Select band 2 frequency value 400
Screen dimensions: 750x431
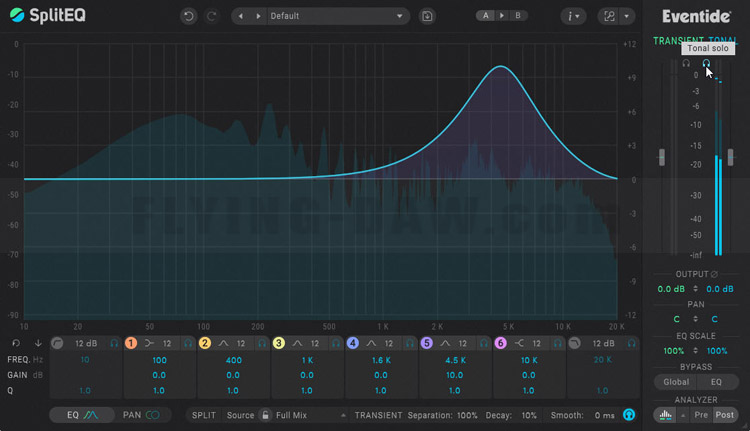[x=233, y=360]
